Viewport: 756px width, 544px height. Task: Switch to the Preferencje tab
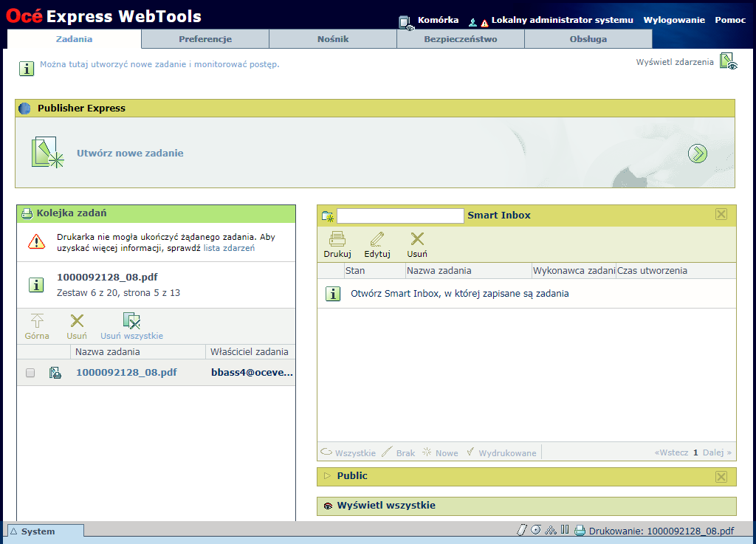point(205,39)
